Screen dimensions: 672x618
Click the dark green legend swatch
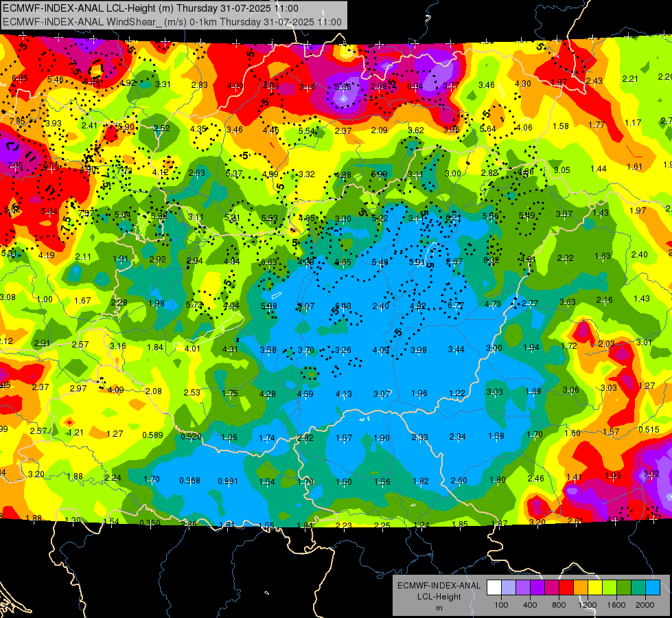623,587
